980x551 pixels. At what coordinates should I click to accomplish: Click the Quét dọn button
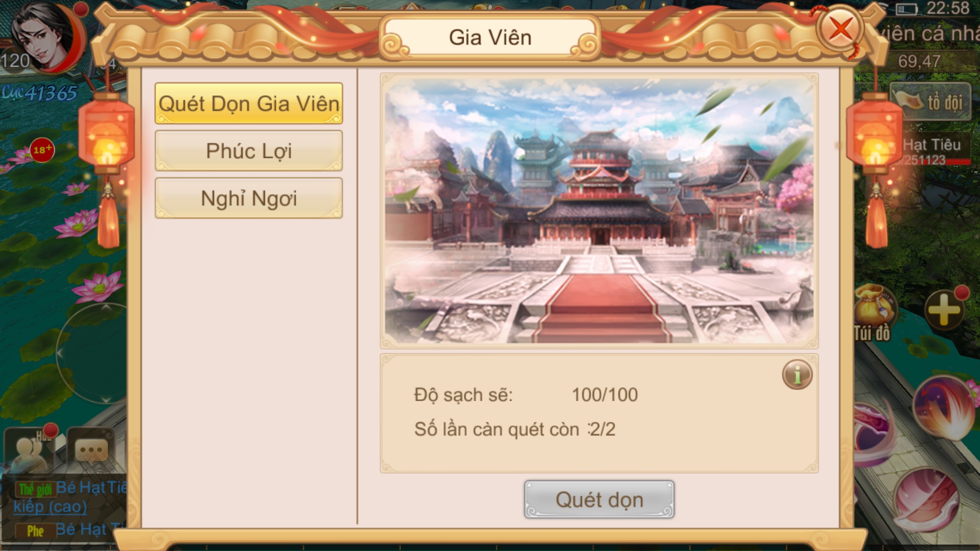point(599,500)
